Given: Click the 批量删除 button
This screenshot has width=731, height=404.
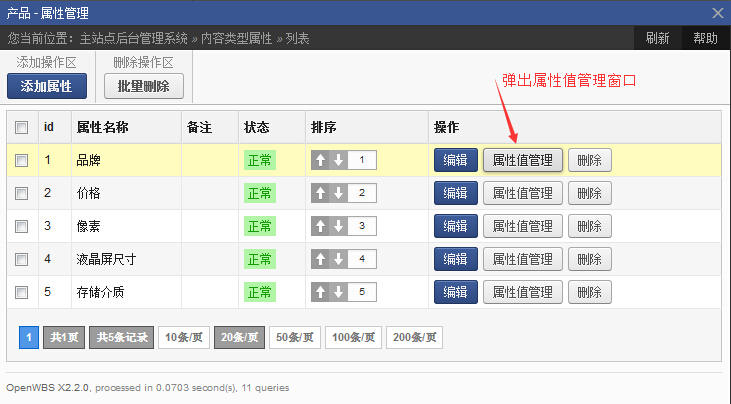Looking at the screenshot, I should (x=144, y=86).
